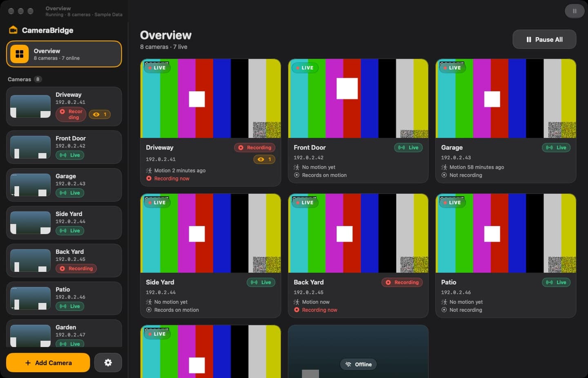Click 'Records on motion' on Front Door card
The width and height of the screenshot is (588, 378).
[324, 175]
